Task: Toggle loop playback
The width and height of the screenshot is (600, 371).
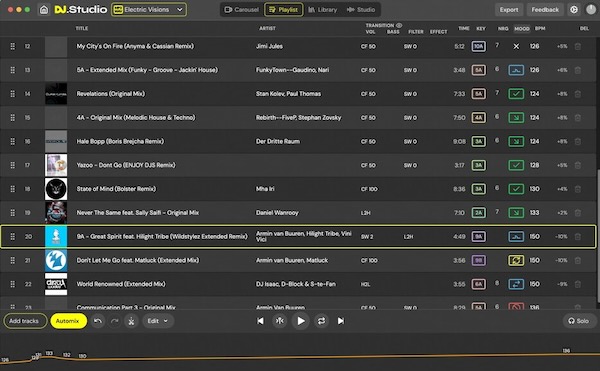Action: pyautogui.click(x=321, y=321)
